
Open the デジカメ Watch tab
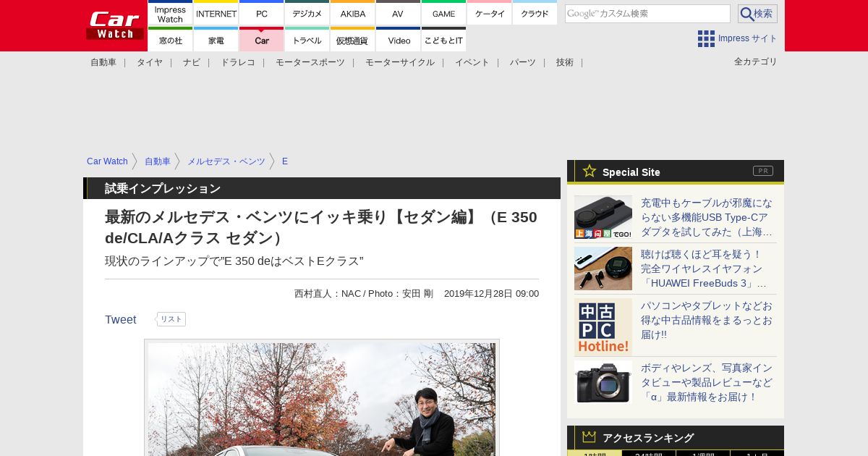(x=307, y=14)
